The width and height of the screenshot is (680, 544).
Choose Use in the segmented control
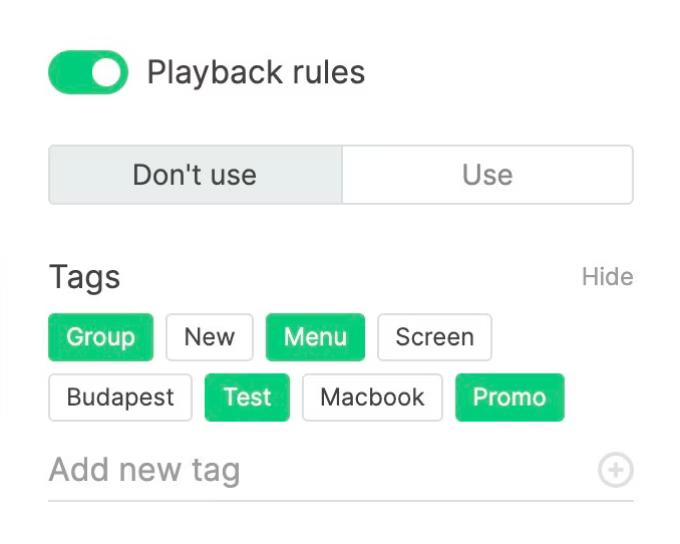pos(487,175)
